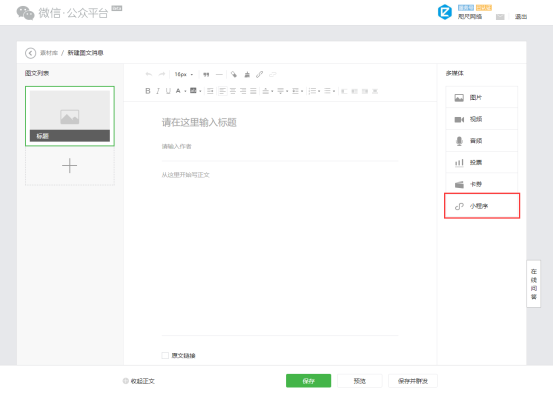The image size is (553, 397).
Task: Click 退出 to log out
Action: (x=521, y=17)
